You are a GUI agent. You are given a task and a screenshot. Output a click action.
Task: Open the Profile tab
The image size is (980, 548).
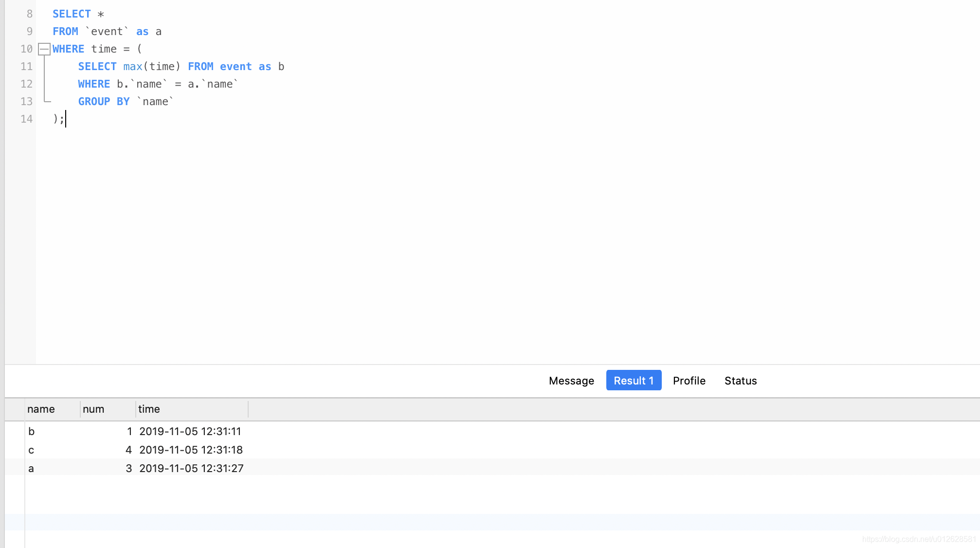click(x=689, y=381)
